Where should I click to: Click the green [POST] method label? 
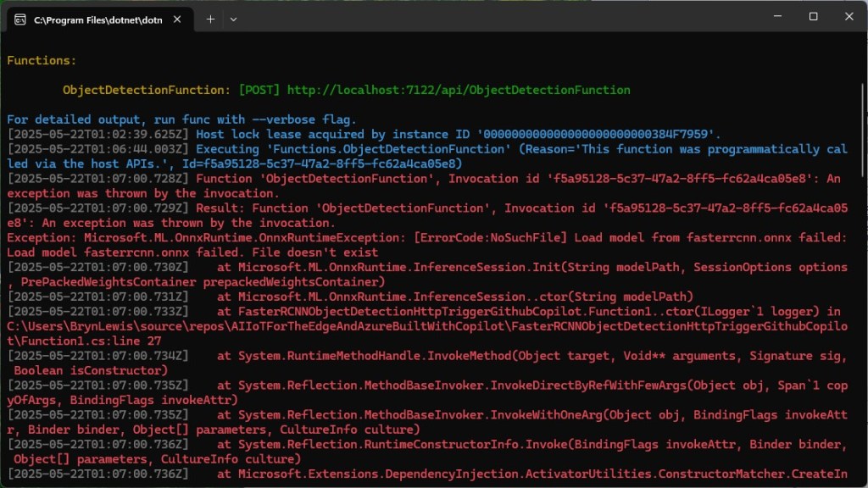click(259, 90)
